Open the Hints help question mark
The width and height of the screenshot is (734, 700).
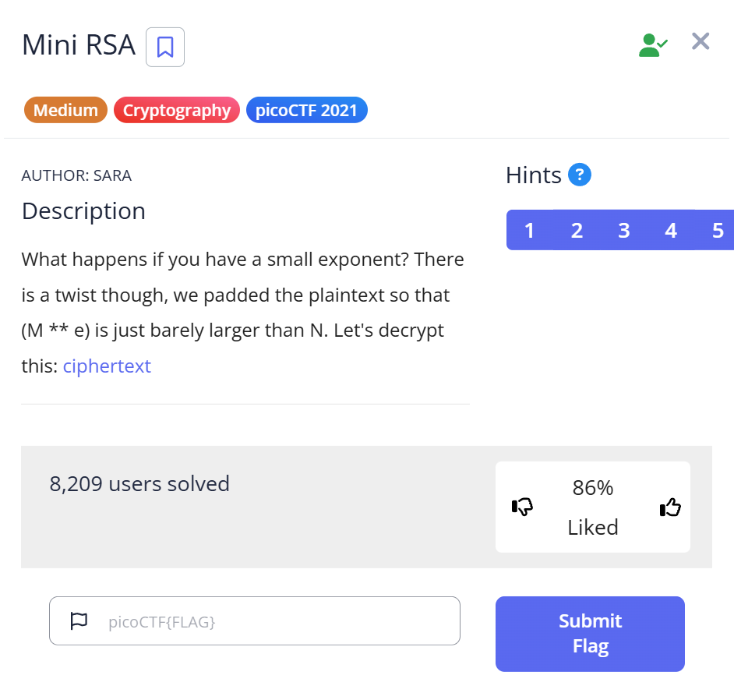coord(580,175)
